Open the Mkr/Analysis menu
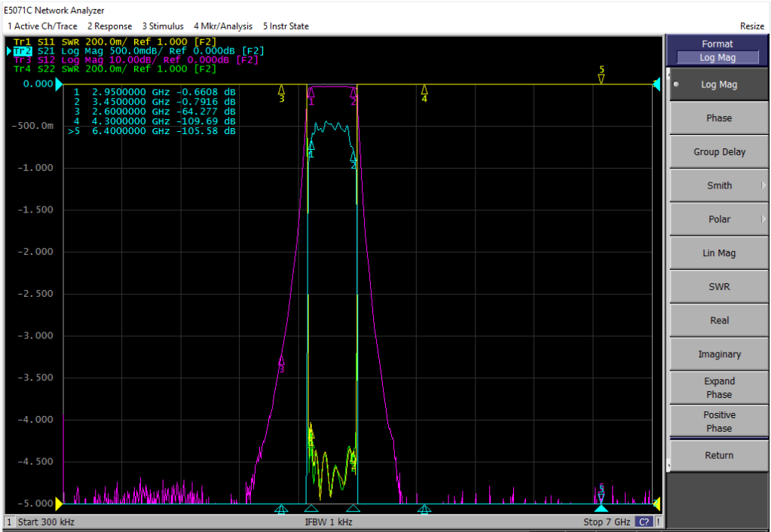The height and width of the screenshot is (532, 771). (x=223, y=26)
